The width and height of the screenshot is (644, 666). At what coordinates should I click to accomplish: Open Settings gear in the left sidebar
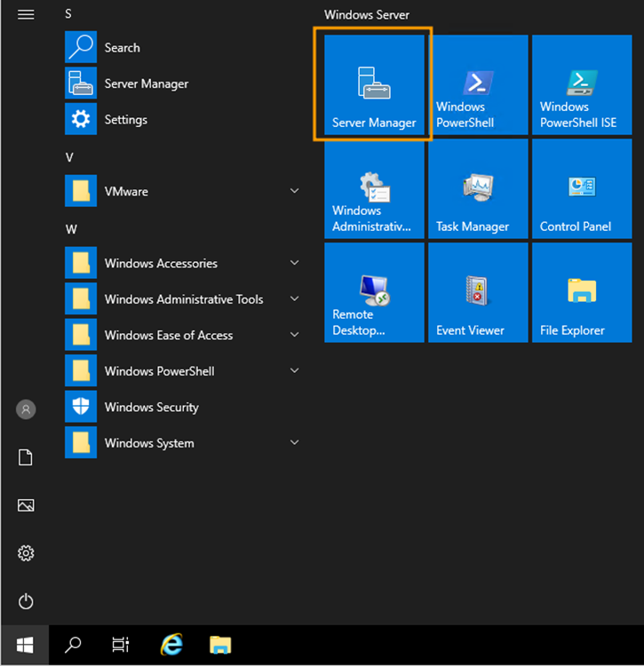pos(26,553)
